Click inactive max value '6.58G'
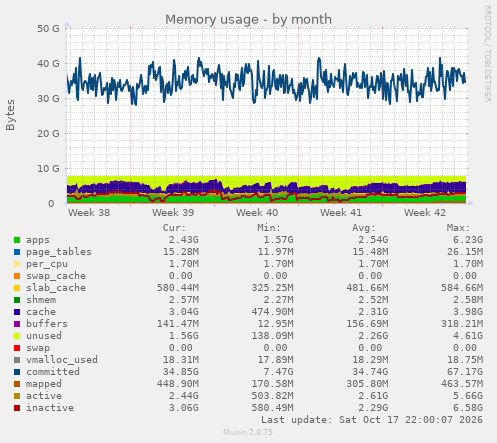Image resolution: width=497 pixels, height=443 pixels. click(x=468, y=408)
